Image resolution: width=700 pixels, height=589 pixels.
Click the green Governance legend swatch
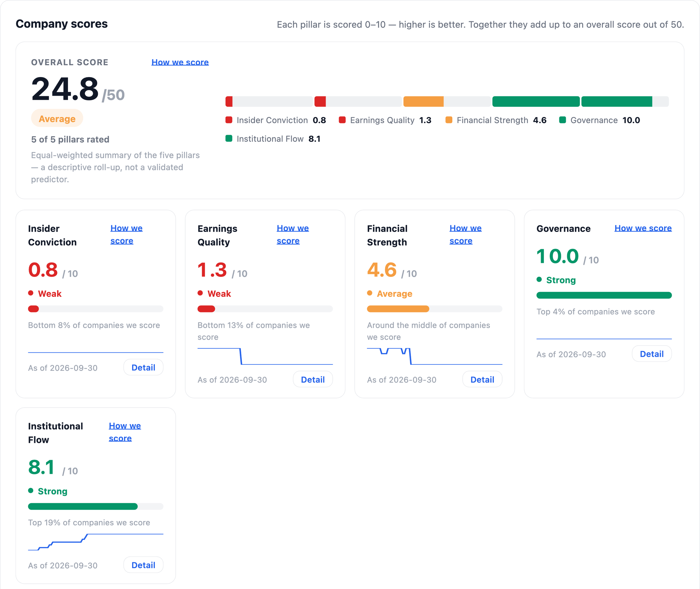pyautogui.click(x=562, y=120)
